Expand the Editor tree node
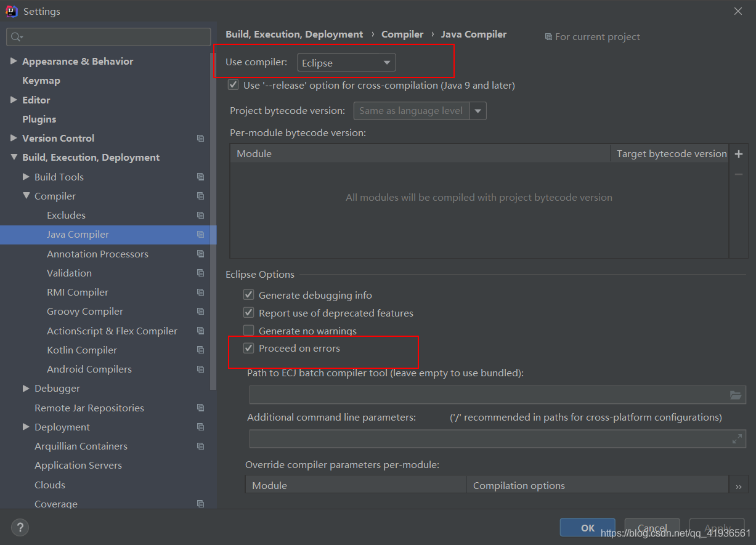Viewport: 756px width, 545px height. pyautogui.click(x=14, y=100)
